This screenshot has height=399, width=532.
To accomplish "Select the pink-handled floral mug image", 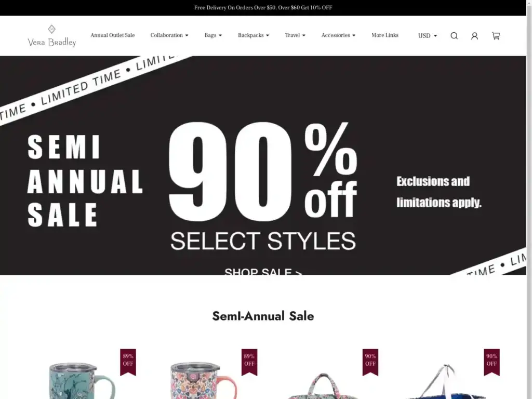I will tap(203, 380).
